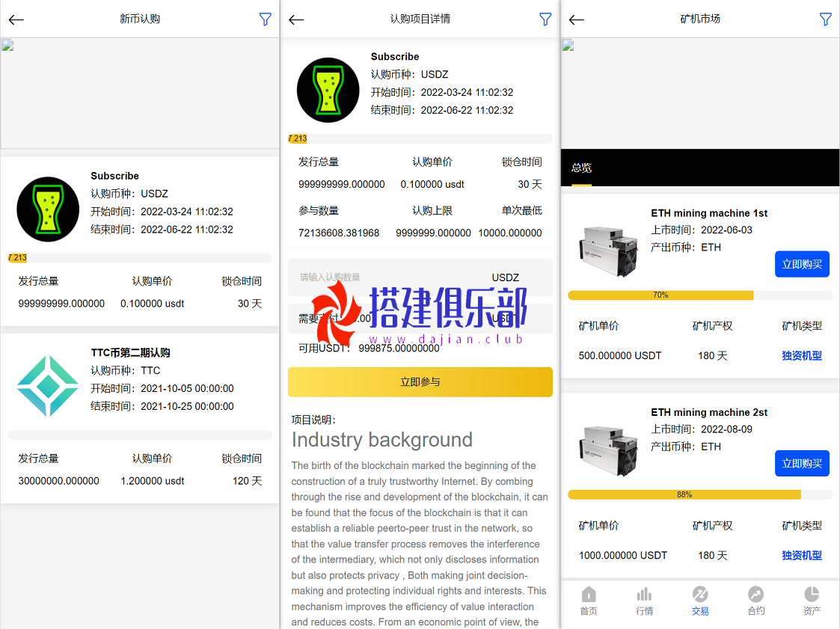Click the TTC end time 2021-10-25 00:00:00
This screenshot has width=840, height=629.
(x=162, y=406)
